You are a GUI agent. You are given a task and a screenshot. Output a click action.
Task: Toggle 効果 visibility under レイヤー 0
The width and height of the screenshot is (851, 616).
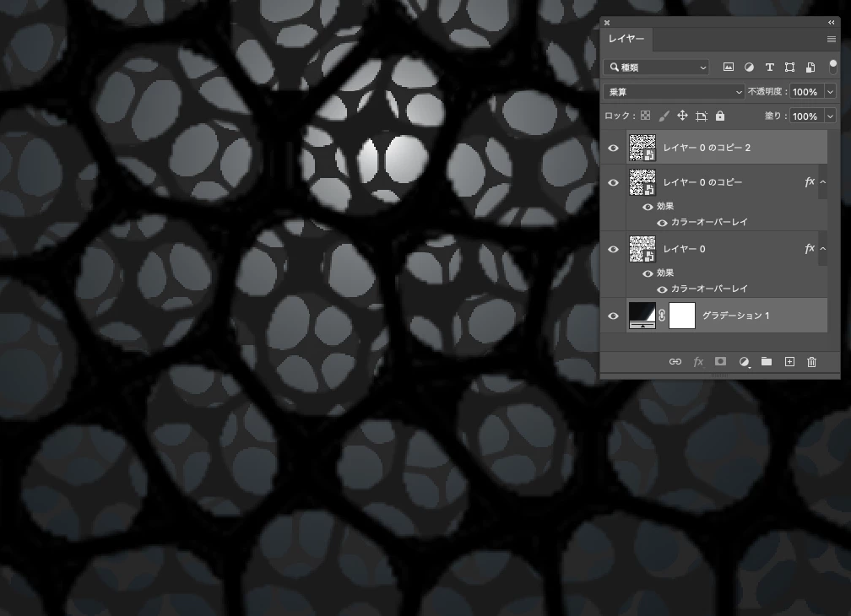[x=648, y=274]
